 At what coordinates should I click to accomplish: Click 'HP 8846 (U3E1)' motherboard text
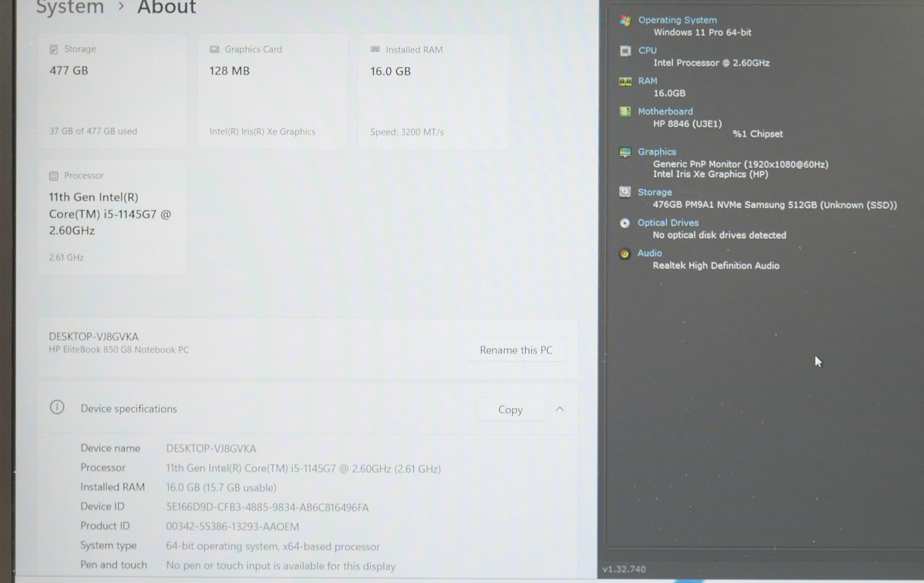(687, 124)
